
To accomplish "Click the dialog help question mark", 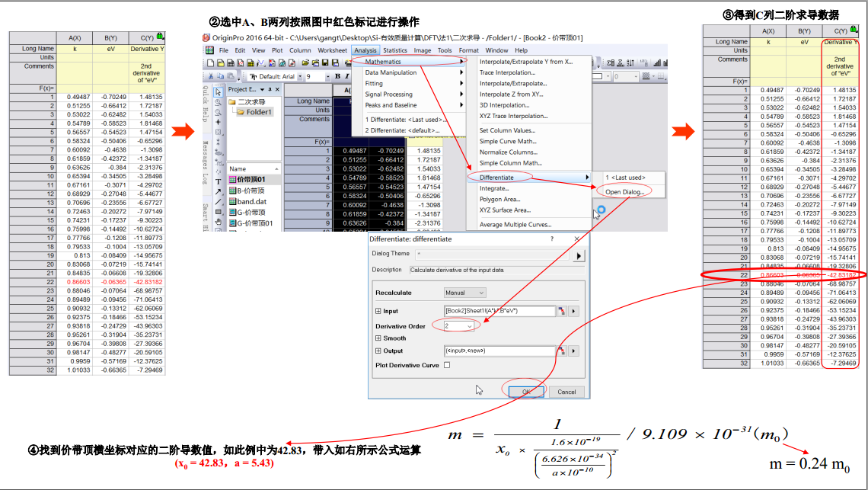I will [551, 239].
